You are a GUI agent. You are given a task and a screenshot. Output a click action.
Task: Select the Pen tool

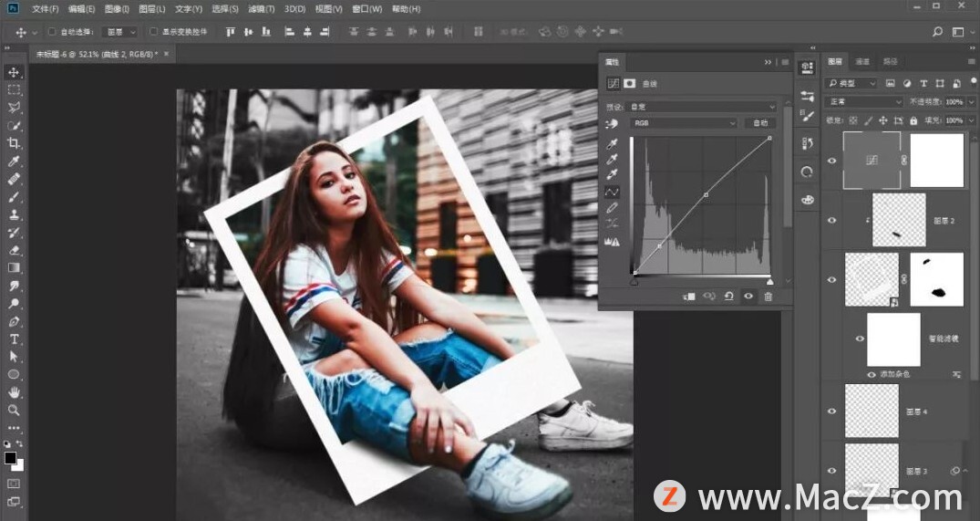pyautogui.click(x=14, y=321)
